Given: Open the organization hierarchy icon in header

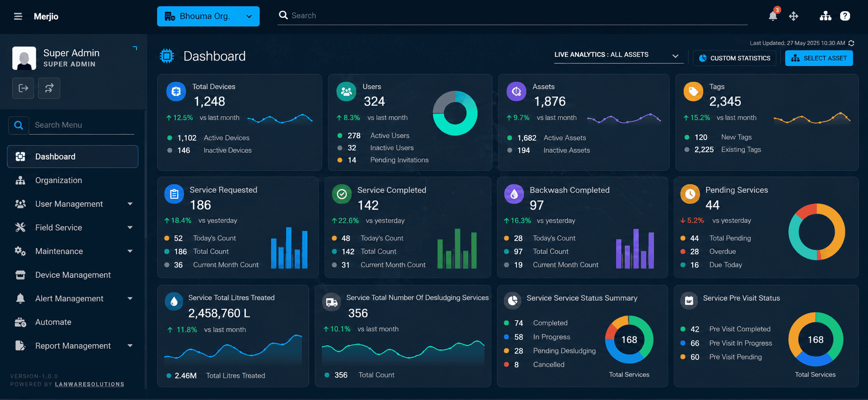Looking at the screenshot, I should click(825, 16).
